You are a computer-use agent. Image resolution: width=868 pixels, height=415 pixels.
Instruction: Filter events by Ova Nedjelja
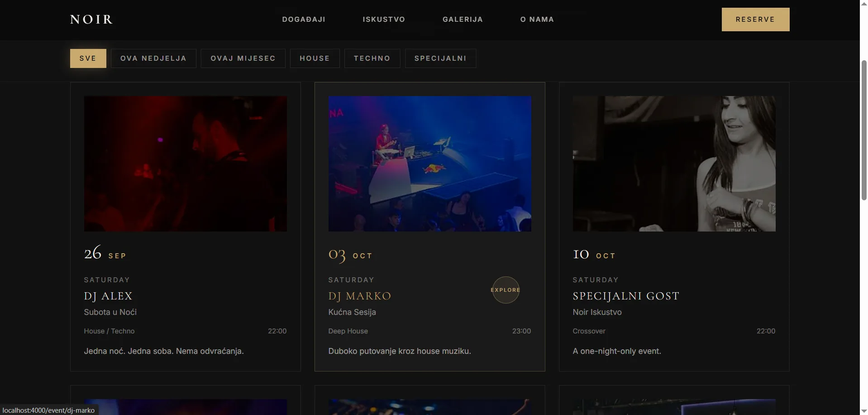point(153,58)
